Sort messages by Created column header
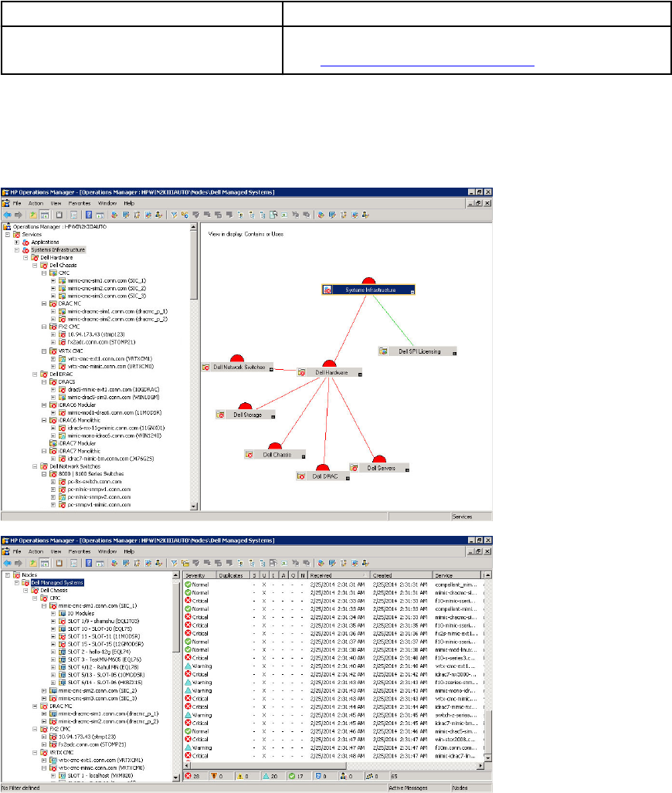 coord(402,575)
